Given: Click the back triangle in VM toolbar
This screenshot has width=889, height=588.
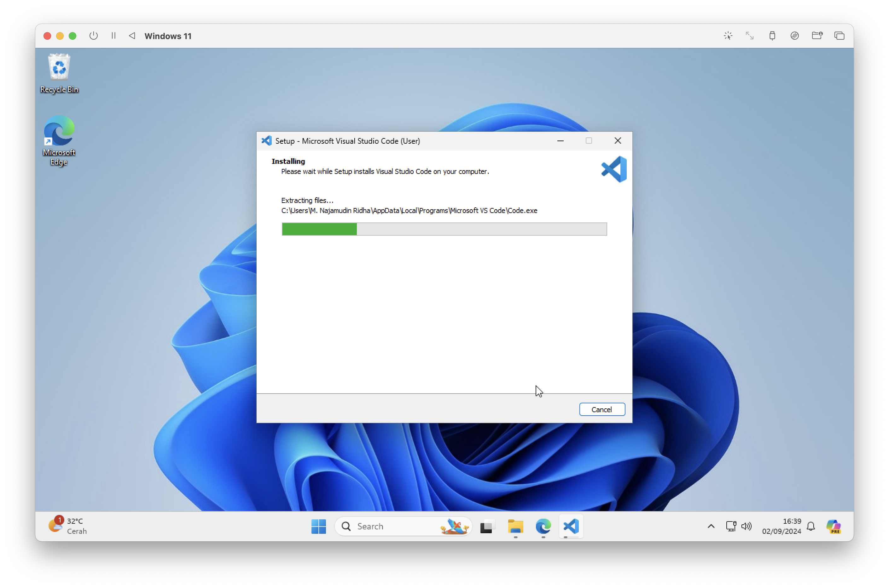Looking at the screenshot, I should coord(132,36).
